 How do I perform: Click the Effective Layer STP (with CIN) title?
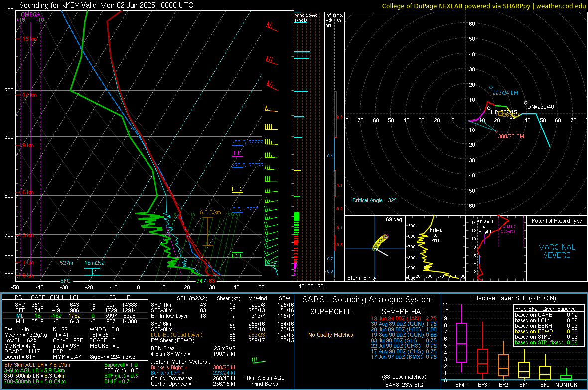(x=513, y=298)
